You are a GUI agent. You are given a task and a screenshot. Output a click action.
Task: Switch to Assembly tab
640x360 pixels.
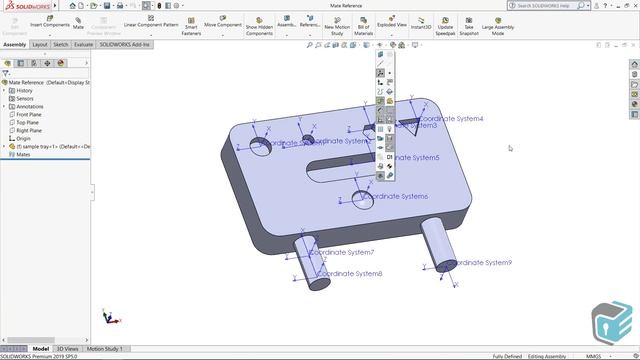(15, 44)
